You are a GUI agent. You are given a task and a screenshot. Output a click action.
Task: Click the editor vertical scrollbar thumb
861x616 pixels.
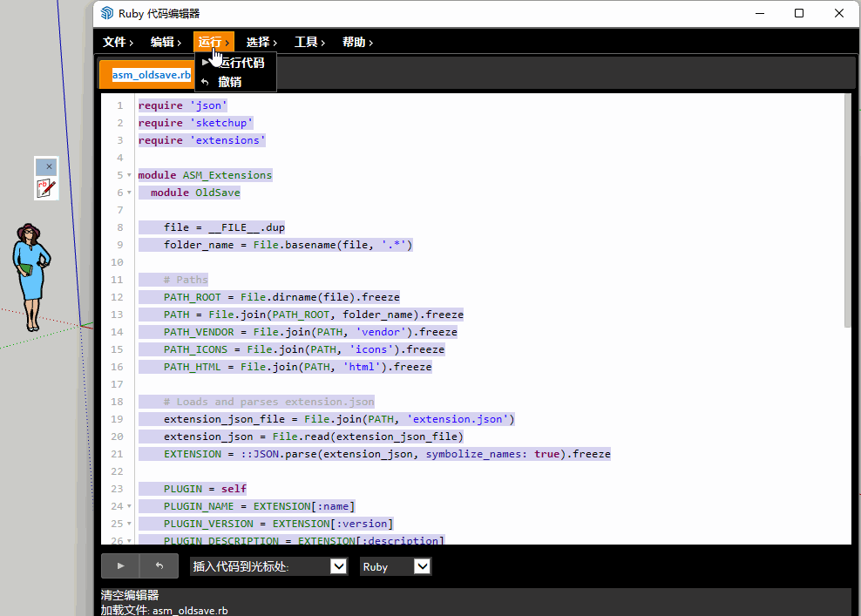(x=847, y=209)
